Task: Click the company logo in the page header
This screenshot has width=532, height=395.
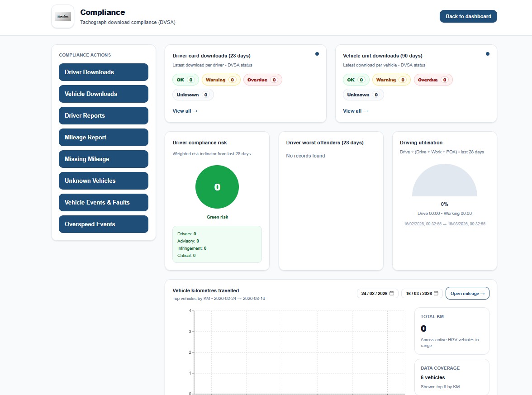Action: click(62, 16)
